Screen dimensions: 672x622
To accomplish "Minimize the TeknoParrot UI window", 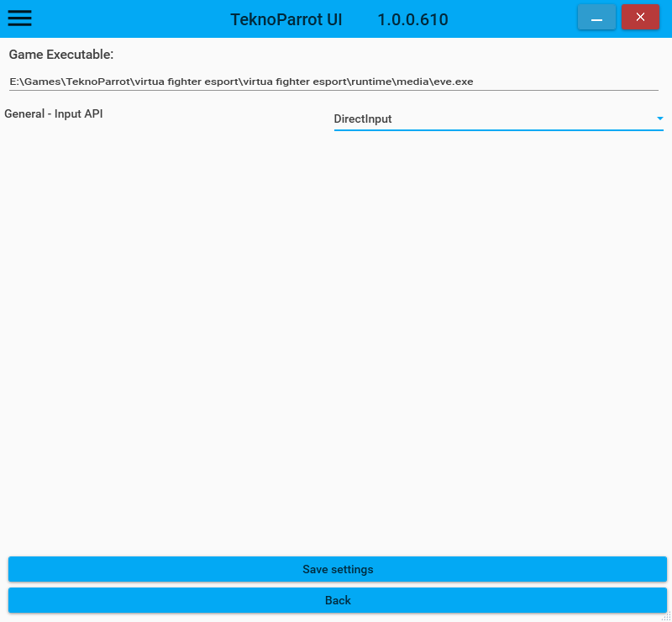I will coord(596,17).
